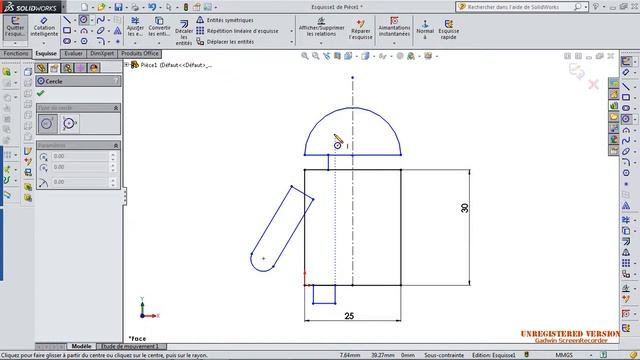Click Normal à view tool

(425, 29)
